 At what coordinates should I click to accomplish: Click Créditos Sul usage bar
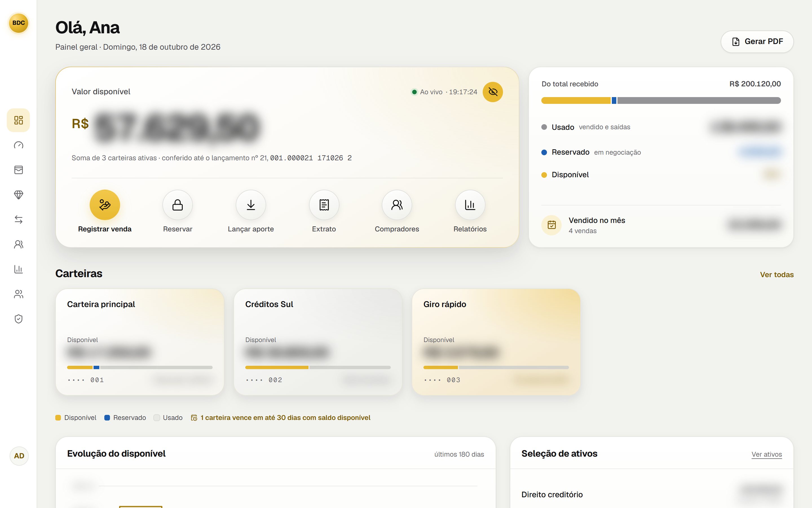[318, 367]
